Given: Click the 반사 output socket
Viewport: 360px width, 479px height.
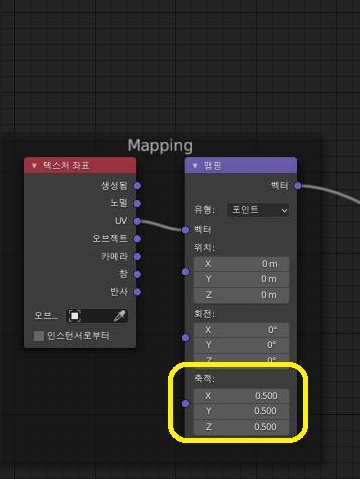Looking at the screenshot, I should pyautogui.click(x=137, y=292).
